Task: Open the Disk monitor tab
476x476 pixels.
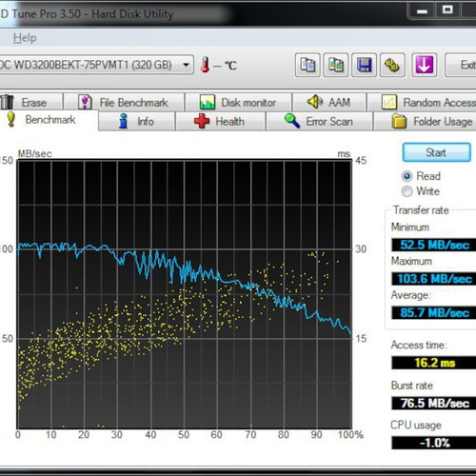Action: [238, 102]
